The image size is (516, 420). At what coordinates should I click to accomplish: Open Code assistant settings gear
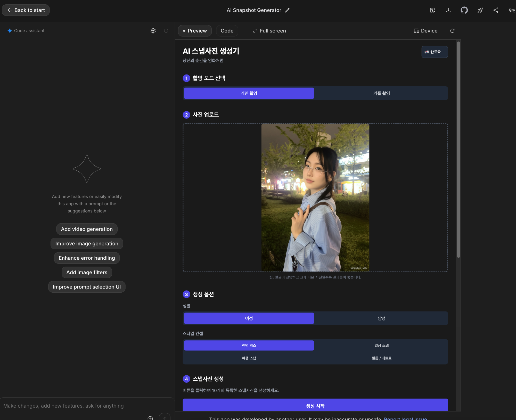[x=153, y=31]
